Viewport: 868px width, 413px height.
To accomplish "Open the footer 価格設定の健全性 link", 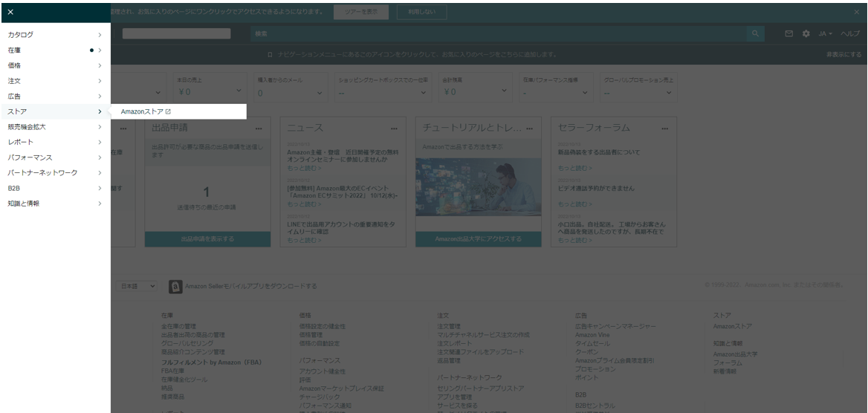I will (x=323, y=327).
